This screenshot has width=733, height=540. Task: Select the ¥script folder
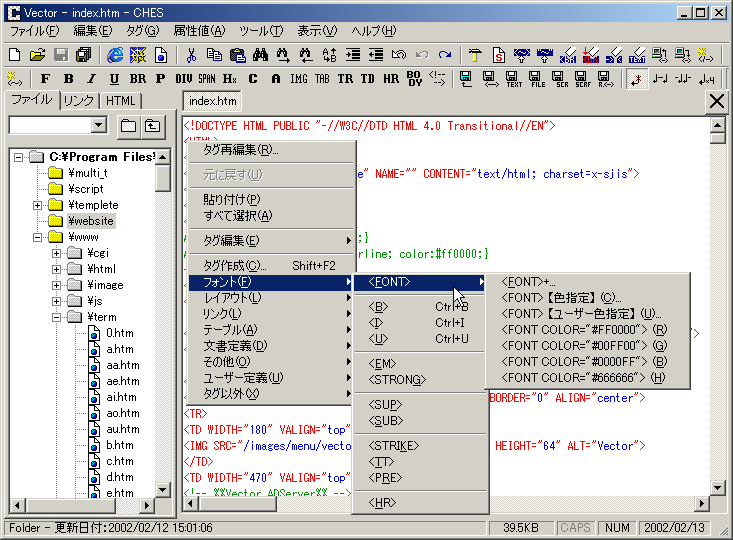pyautogui.click(x=86, y=189)
